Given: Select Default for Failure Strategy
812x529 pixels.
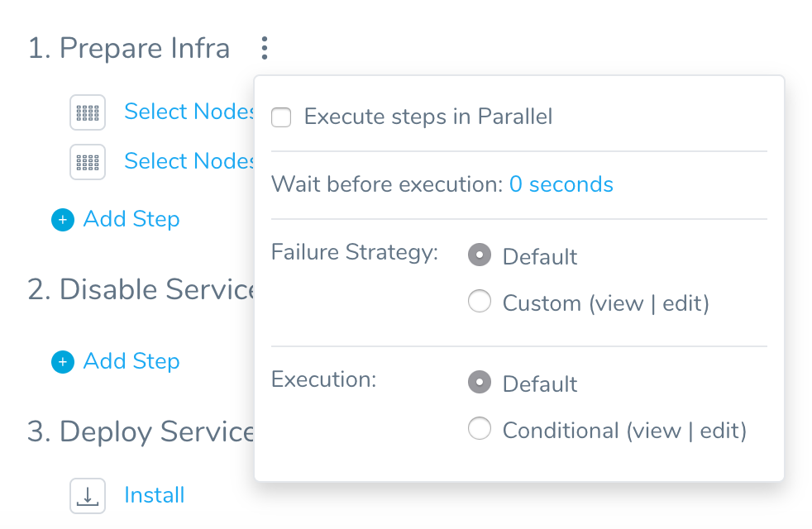Looking at the screenshot, I should point(480,255).
